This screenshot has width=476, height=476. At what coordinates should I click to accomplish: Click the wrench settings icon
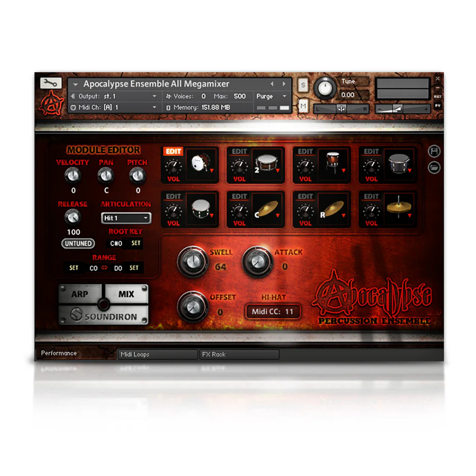(51, 83)
